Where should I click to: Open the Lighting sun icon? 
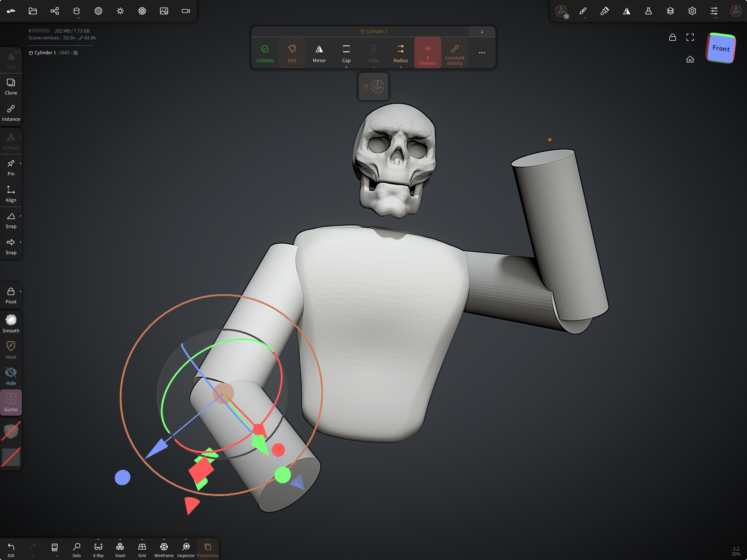(x=120, y=11)
